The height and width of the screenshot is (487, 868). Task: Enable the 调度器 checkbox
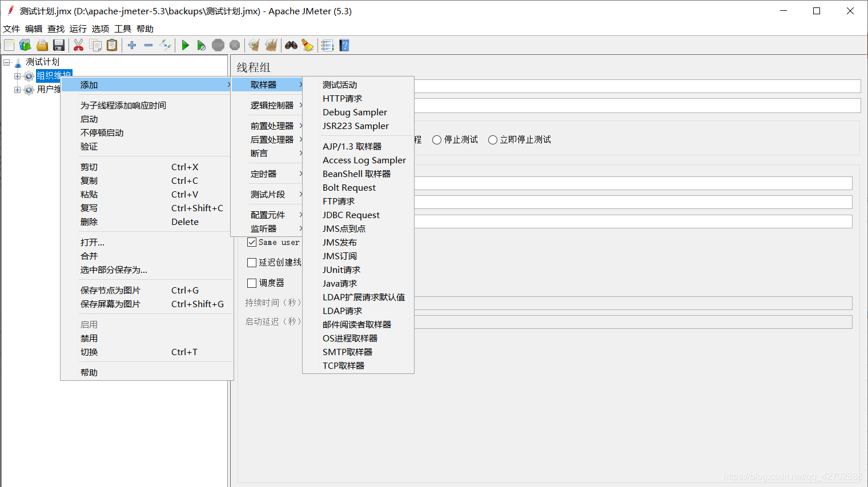[x=252, y=283]
